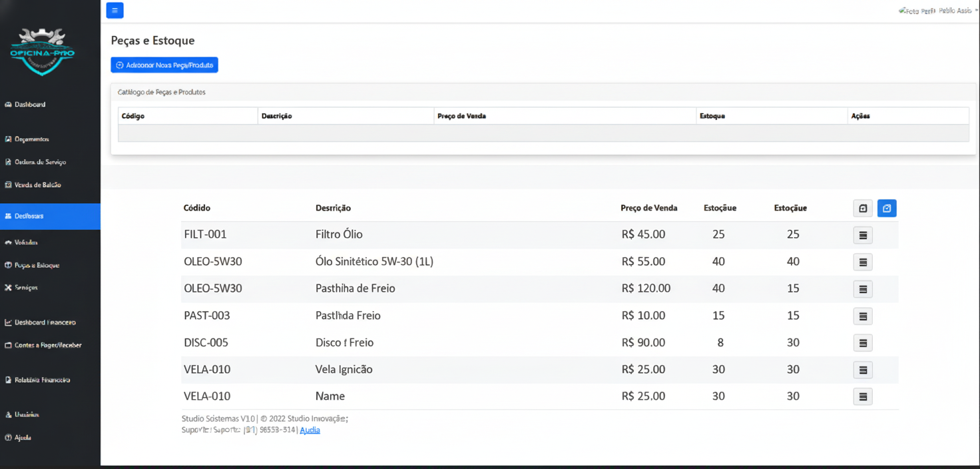The height and width of the screenshot is (469, 980).
Task: Click the R$ 55.00 price
Action: coord(643,262)
